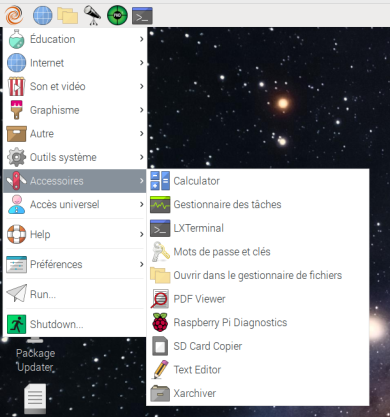Viewport: 390px width, 417px height.
Task: Expand the Internet submenu arrow
Action: (x=142, y=63)
